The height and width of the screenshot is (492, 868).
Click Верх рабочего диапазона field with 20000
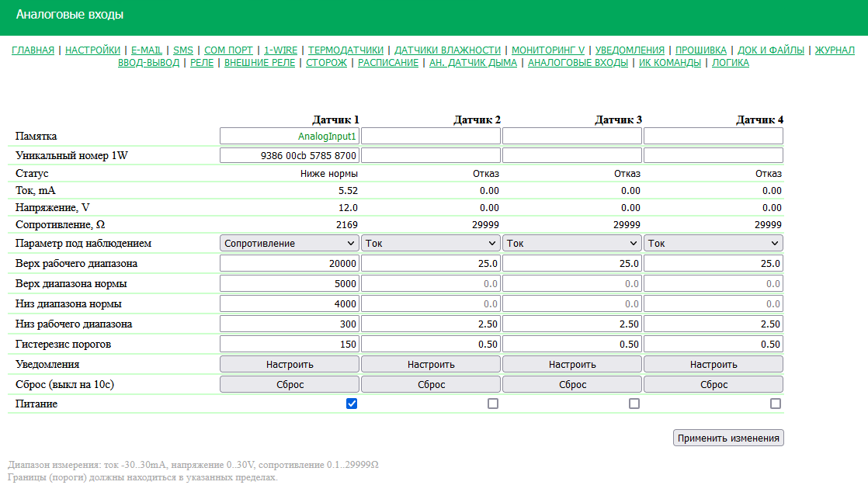(x=290, y=263)
